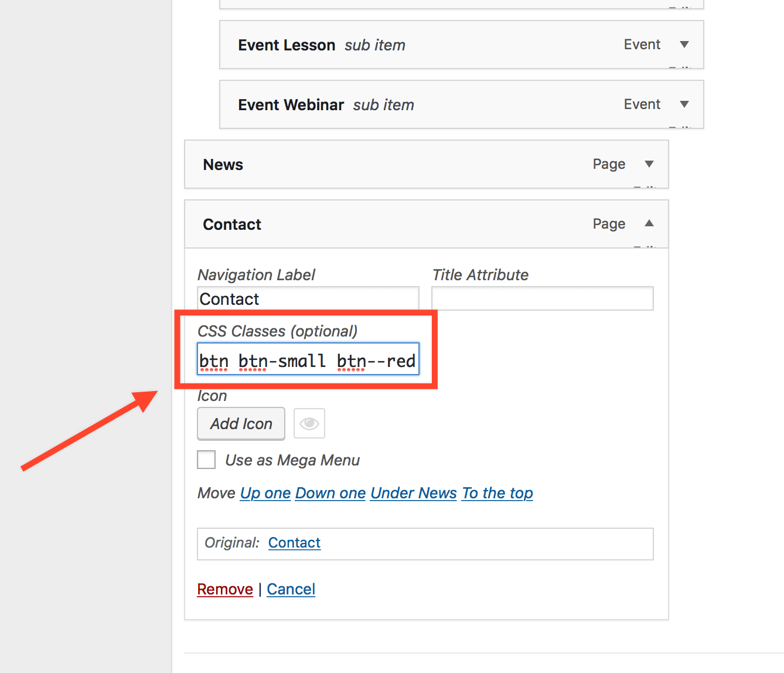Viewport: 784px width, 673px height.
Task: Move the Contact item Up one
Action: [265, 493]
